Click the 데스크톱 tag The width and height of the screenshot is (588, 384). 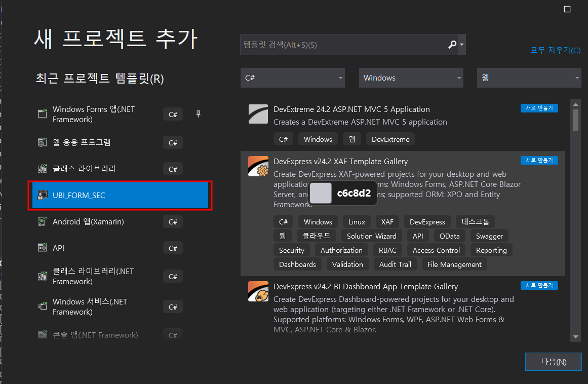pos(476,221)
